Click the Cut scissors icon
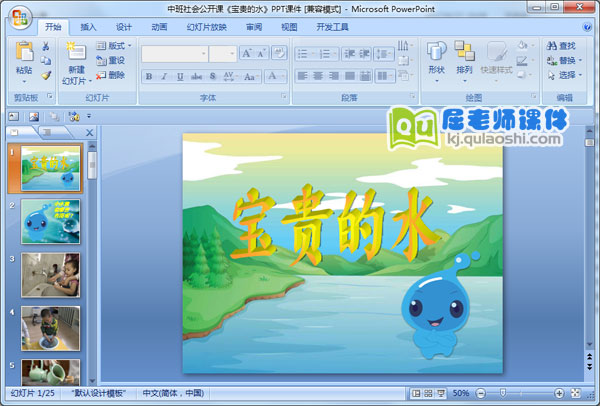Image resolution: width=600 pixels, height=406 pixels. coord(46,46)
